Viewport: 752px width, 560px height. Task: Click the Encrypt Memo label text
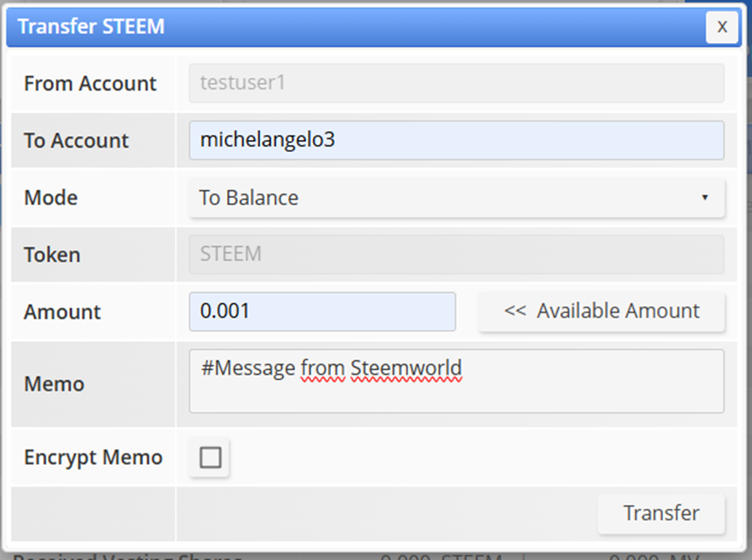93,457
